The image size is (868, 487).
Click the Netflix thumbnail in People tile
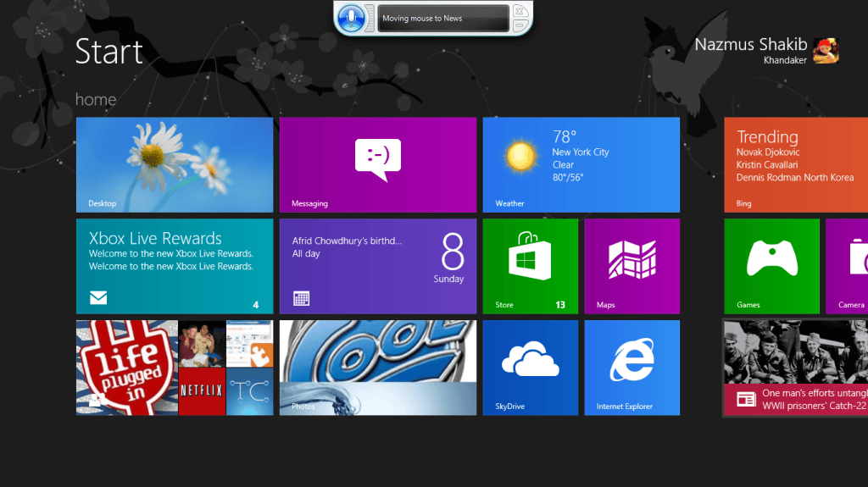pos(202,391)
